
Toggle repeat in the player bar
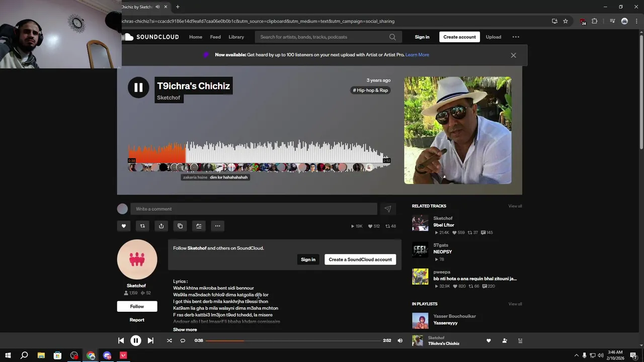point(183,340)
